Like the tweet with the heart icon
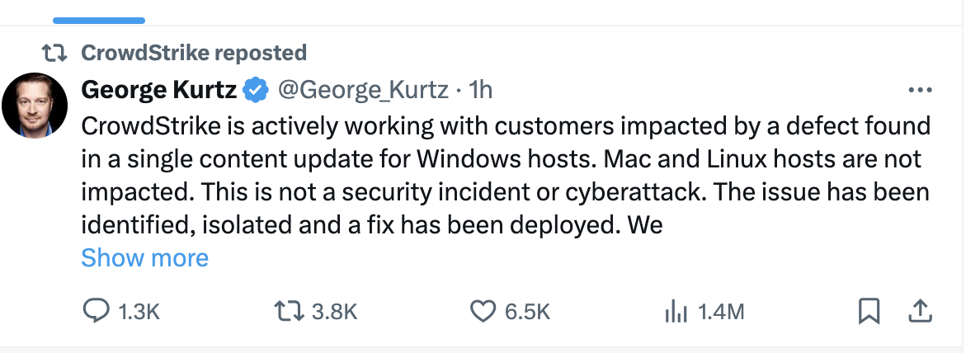 point(482,310)
